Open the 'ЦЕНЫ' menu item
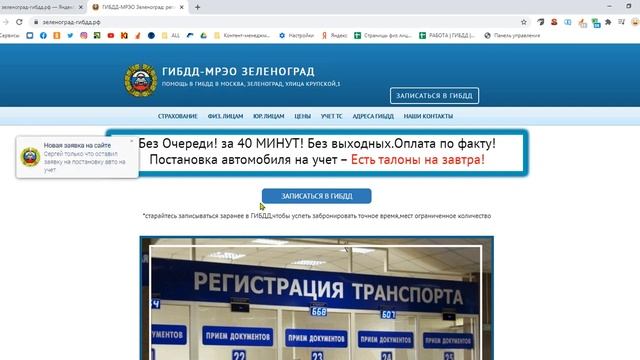The image size is (640, 360). (x=302, y=116)
